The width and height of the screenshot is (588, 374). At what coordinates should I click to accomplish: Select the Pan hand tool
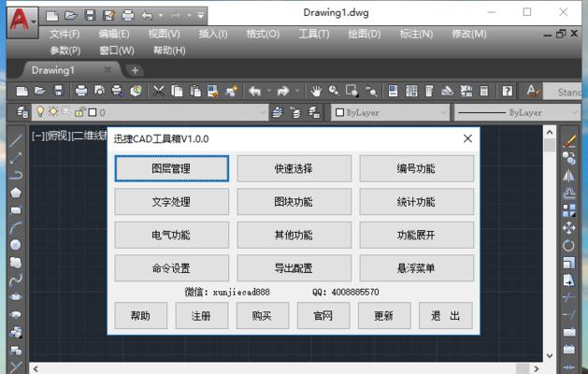[x=316, y=91]
